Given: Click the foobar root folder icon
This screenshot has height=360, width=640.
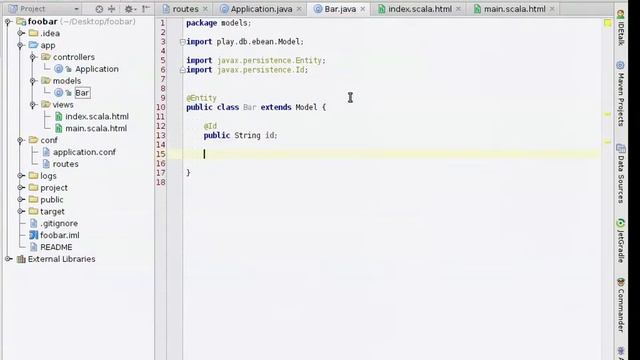Looking at the screenshot, I should [x=21, y=21].
